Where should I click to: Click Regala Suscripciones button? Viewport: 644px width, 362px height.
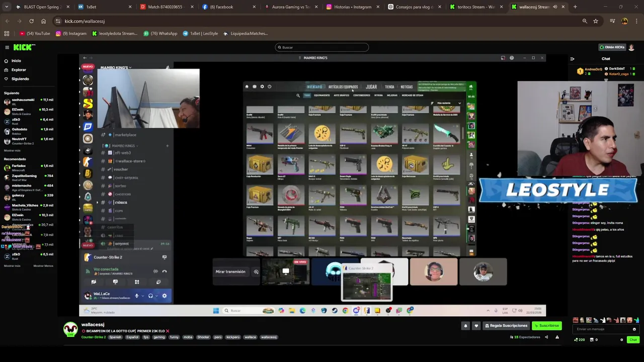pos(506,326)
